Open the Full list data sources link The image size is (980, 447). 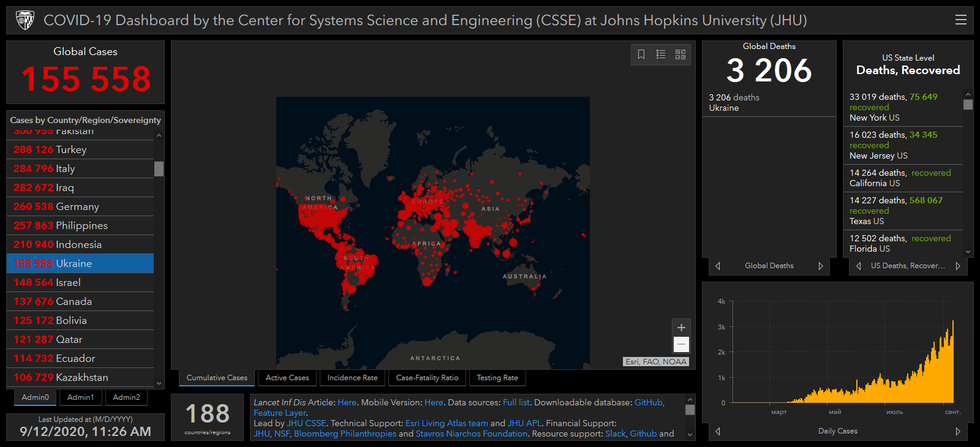coord(516,402)
